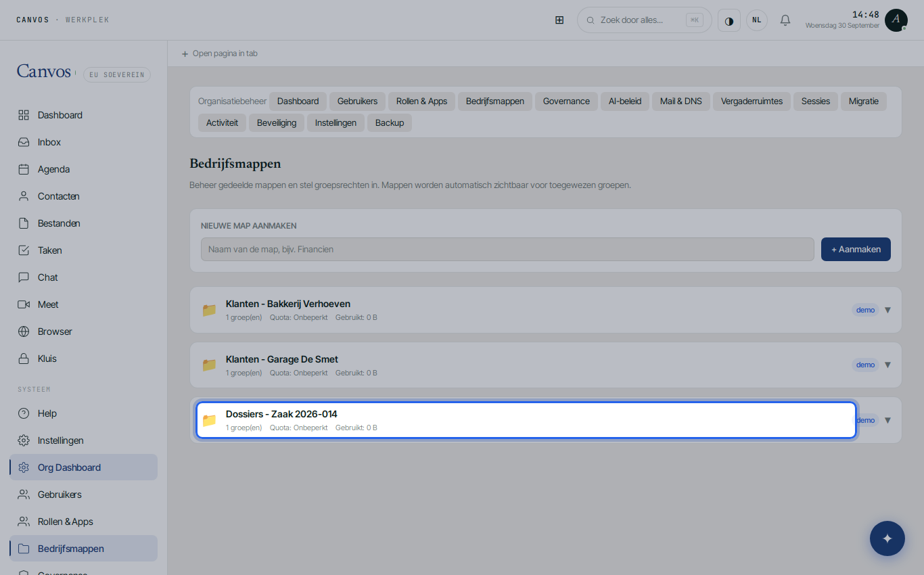This screenshot has height=575, width=924.
Task: Open Taken in the sidebar
Action: [84, 250]
